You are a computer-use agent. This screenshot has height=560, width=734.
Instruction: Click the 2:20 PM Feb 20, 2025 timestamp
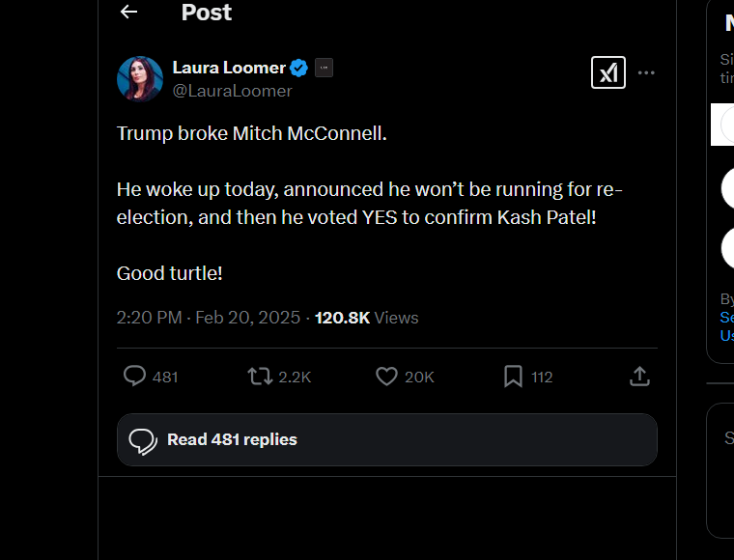(x=210, y=318)
